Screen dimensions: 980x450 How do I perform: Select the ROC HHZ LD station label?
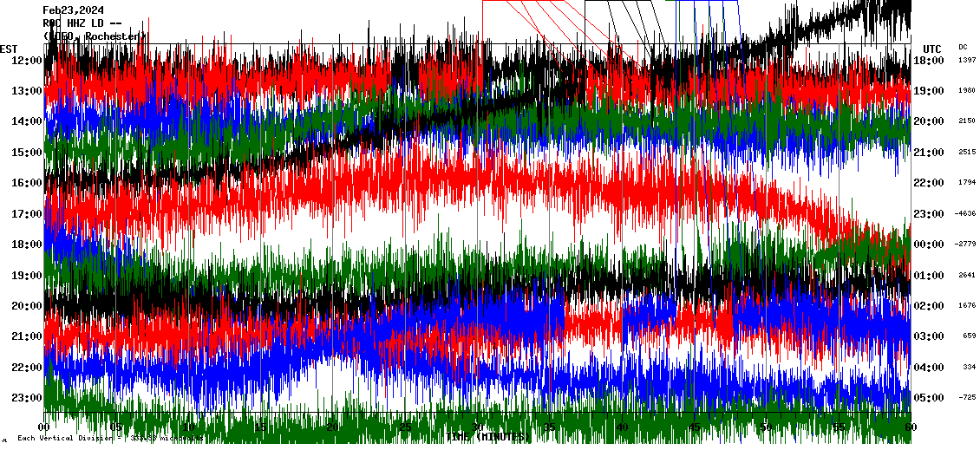tap(82, 23)
